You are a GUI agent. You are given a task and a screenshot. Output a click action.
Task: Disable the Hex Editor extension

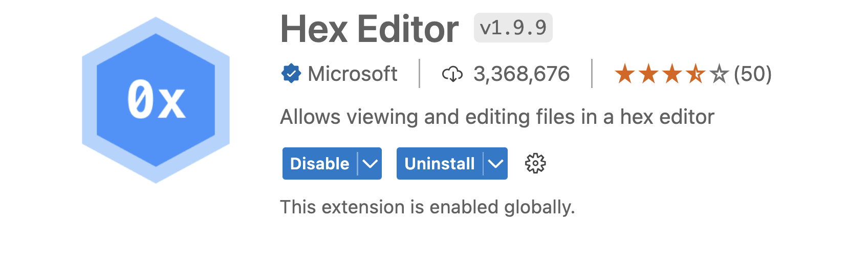pyautogui.click(x=319, y=164)
